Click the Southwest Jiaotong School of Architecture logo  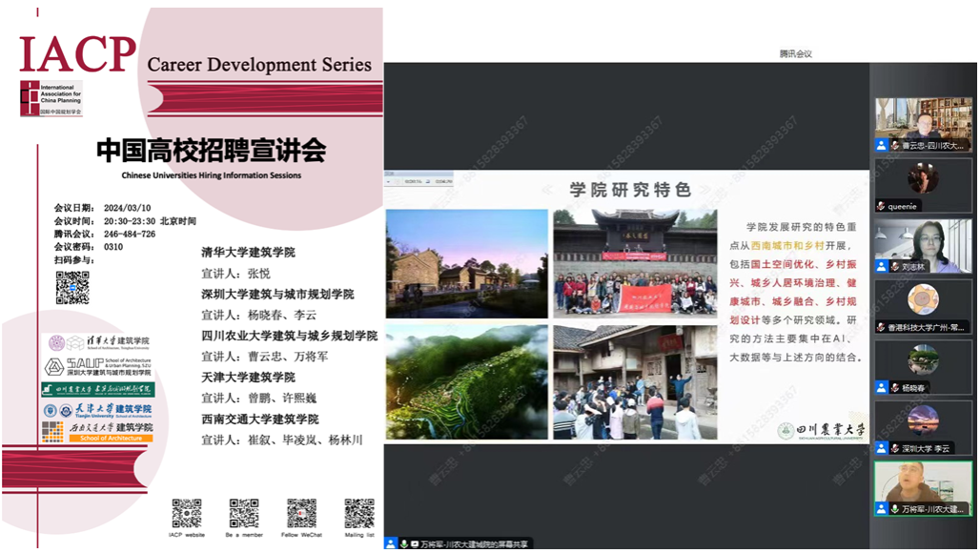(x=98, y=431)
